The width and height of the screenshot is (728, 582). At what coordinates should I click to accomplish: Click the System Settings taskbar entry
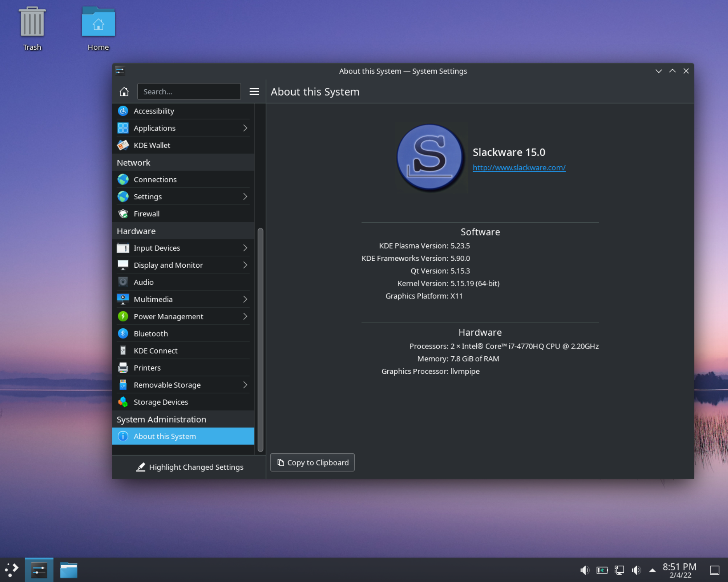coord(39,570)
